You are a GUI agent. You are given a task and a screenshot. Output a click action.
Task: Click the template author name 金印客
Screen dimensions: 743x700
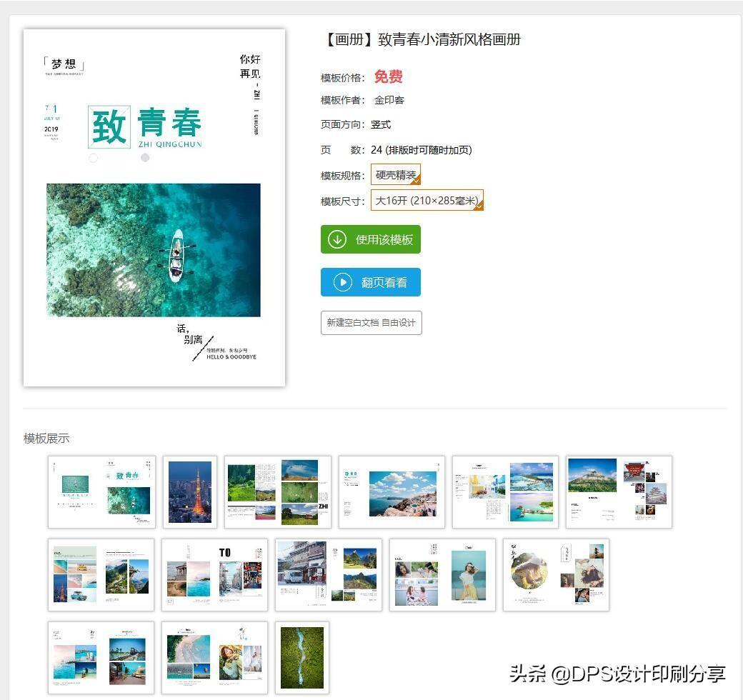click(389, 100)
